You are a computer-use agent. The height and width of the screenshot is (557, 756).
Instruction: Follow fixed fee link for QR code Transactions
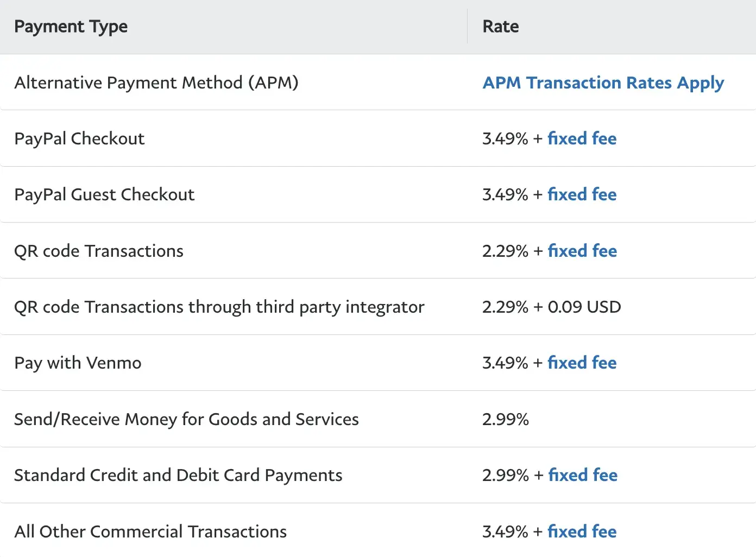pos(582,251)
